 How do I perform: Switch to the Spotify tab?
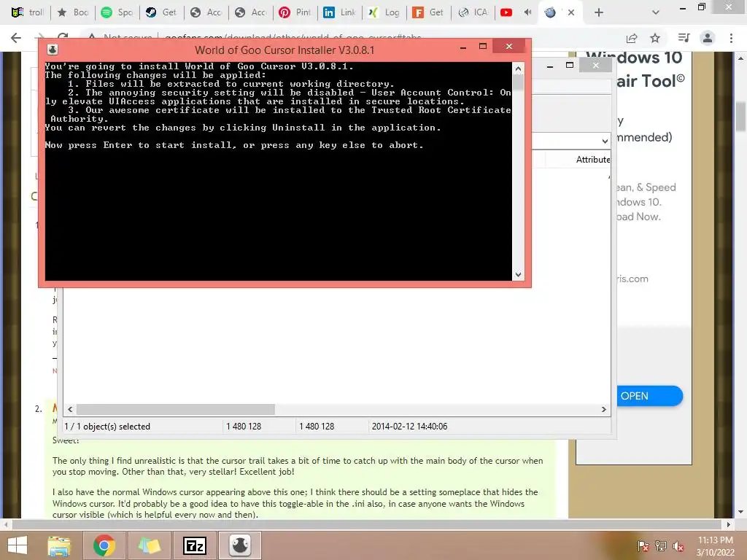pyautogui.click(x=117, y=12)
